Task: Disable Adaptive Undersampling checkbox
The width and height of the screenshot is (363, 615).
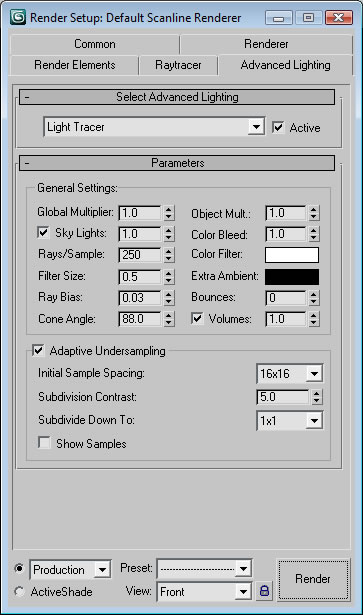Action: click(38, 350)
